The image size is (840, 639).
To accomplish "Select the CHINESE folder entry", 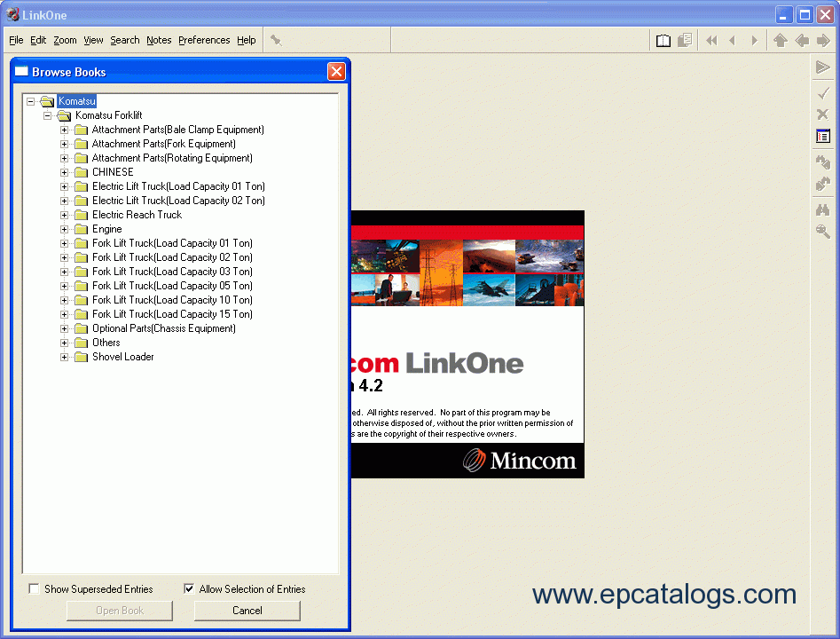I will 113,172.
